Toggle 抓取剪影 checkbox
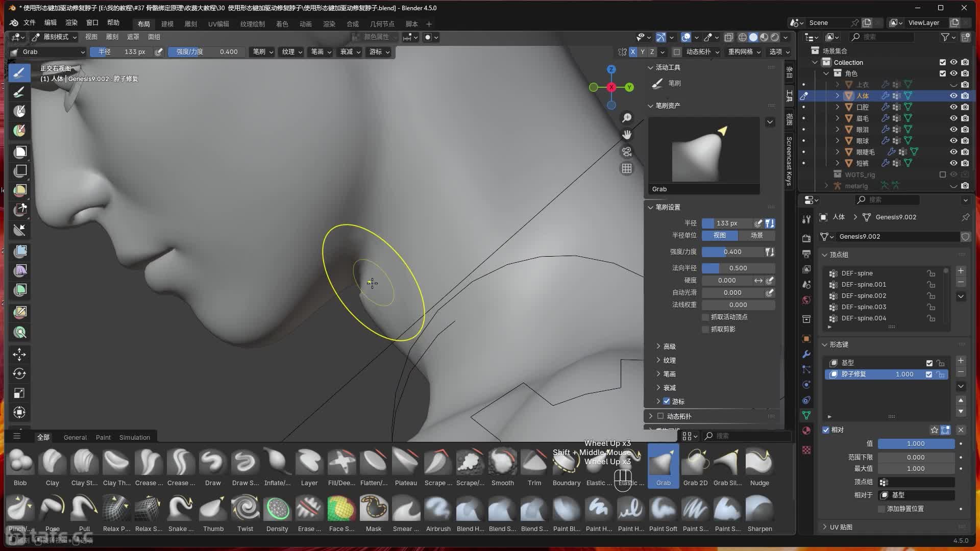The width and height of the screenshot is (980, 551). (705, 330)
